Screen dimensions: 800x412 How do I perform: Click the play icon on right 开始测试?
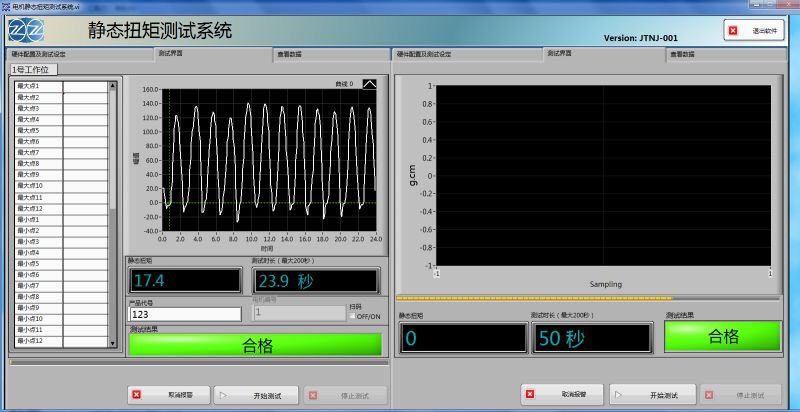(x=619, y=395)
